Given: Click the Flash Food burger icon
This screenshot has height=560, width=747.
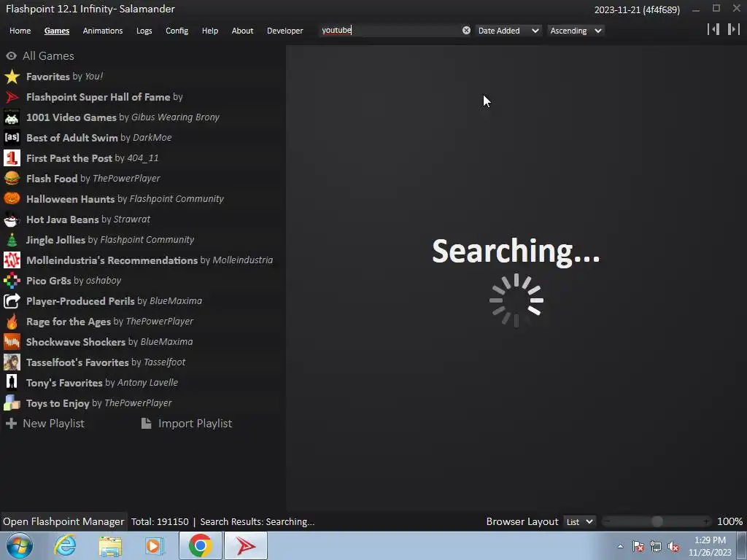Looking at the screenshot, I should click(x=12, y=179).
